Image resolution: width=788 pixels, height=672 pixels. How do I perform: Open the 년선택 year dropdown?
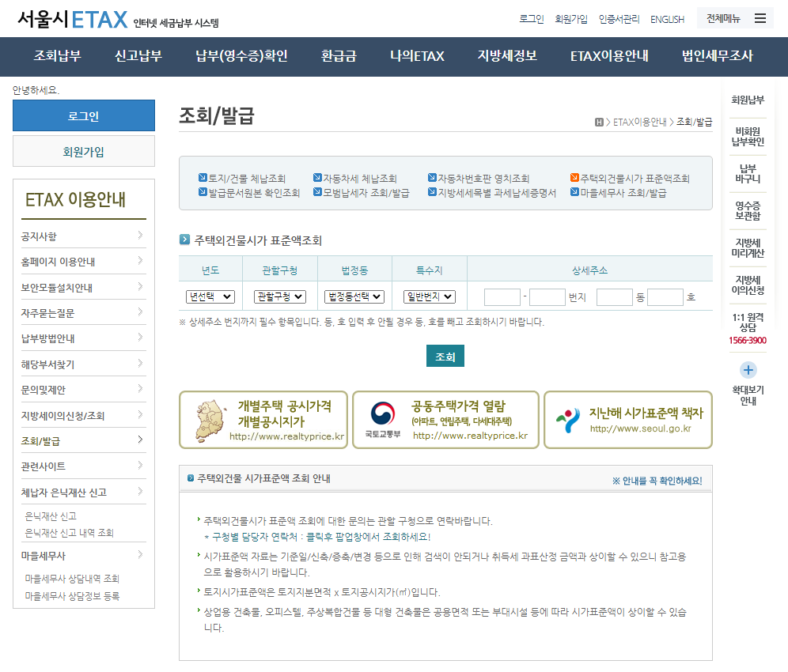tap(210, 296)
